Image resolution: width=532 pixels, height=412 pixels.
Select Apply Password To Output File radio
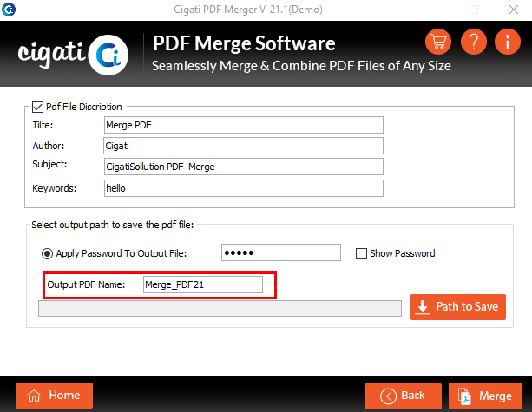pos(47,253)
